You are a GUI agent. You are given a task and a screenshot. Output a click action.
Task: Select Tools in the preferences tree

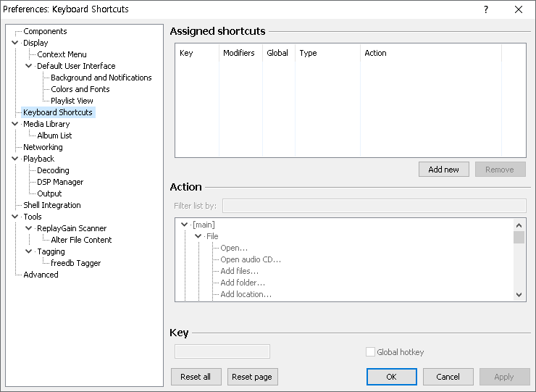point(33,217)
